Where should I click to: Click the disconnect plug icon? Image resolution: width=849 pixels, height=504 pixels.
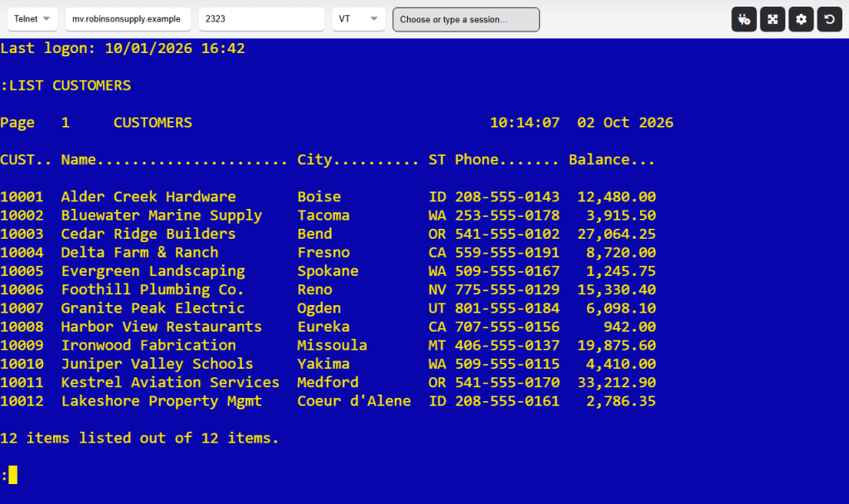pyautogui.click(x=744, y=20)
